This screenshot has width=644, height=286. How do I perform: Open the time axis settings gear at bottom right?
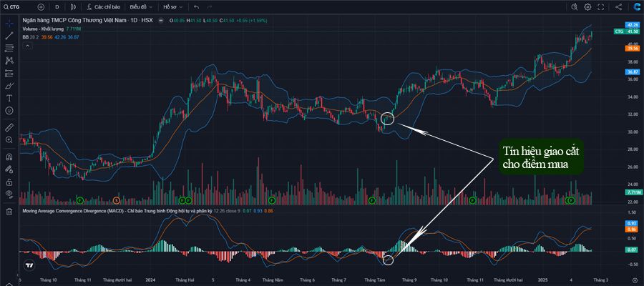click(633, 280)
